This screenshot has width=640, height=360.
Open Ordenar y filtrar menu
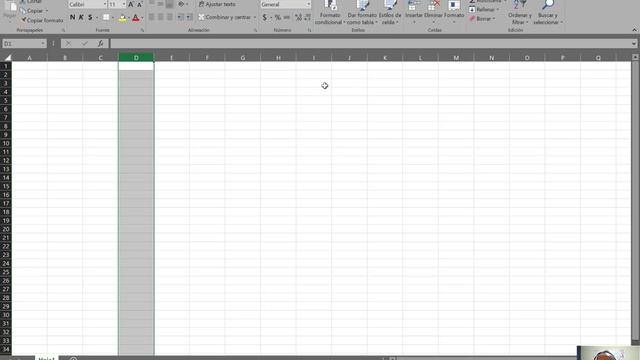(x=520, y=13)
